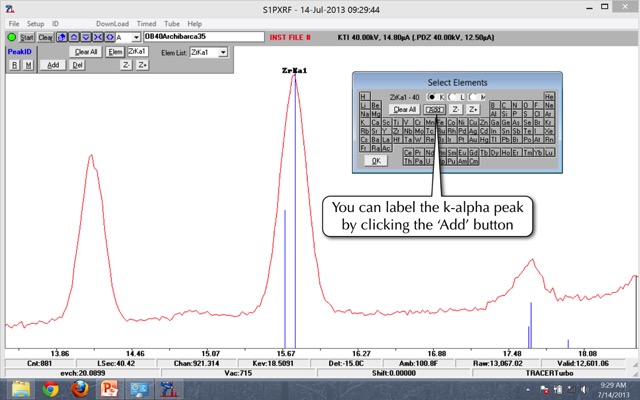Screen dimensions: 640x400
Task: Click OK in Select Elements dialog
Action: tap(375, 160)
